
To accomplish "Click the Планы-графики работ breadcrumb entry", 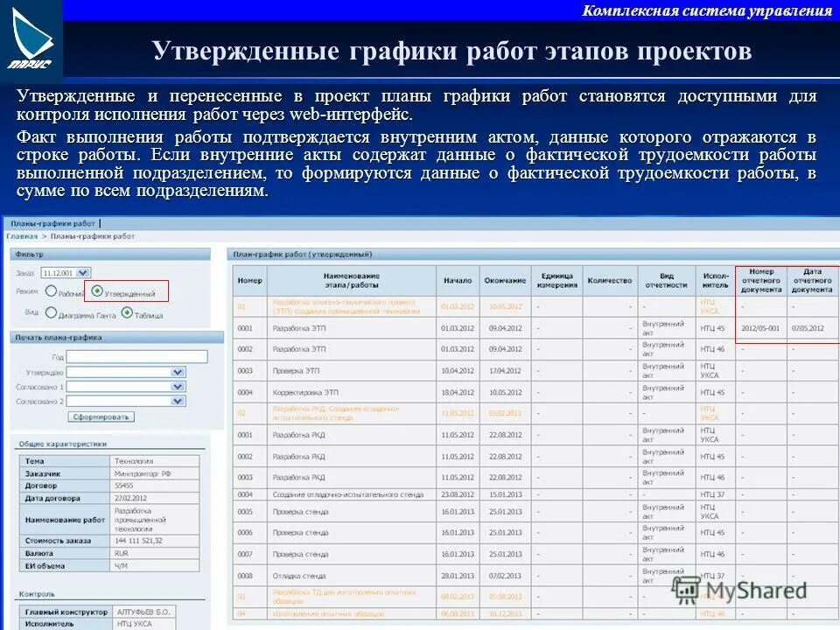I will pos(90,235).
